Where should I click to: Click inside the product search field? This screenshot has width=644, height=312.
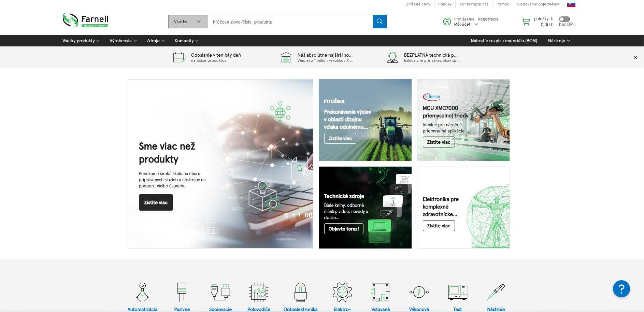click(290, 22)
